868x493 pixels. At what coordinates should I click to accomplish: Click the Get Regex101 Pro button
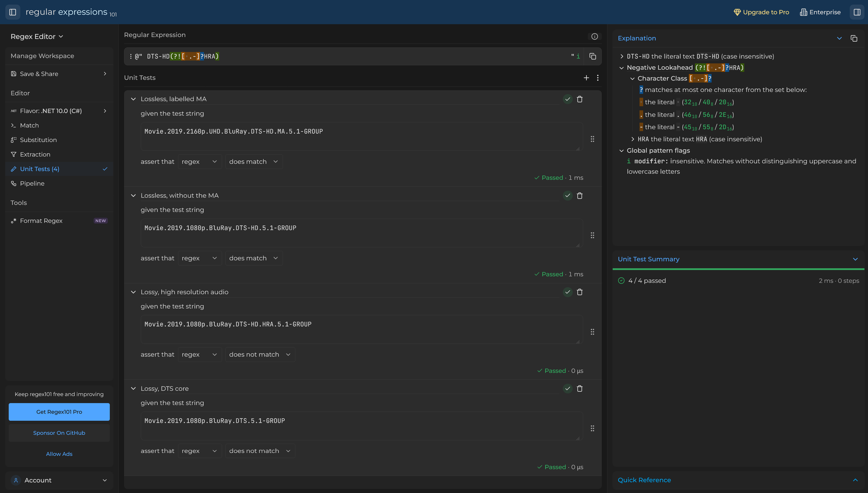pyautogui.click(x=59, y=412)
